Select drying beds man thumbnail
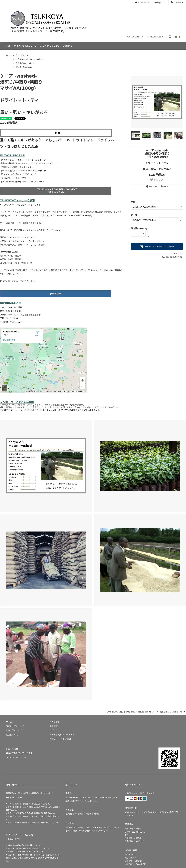186x868 pixels. click(168, 135)
